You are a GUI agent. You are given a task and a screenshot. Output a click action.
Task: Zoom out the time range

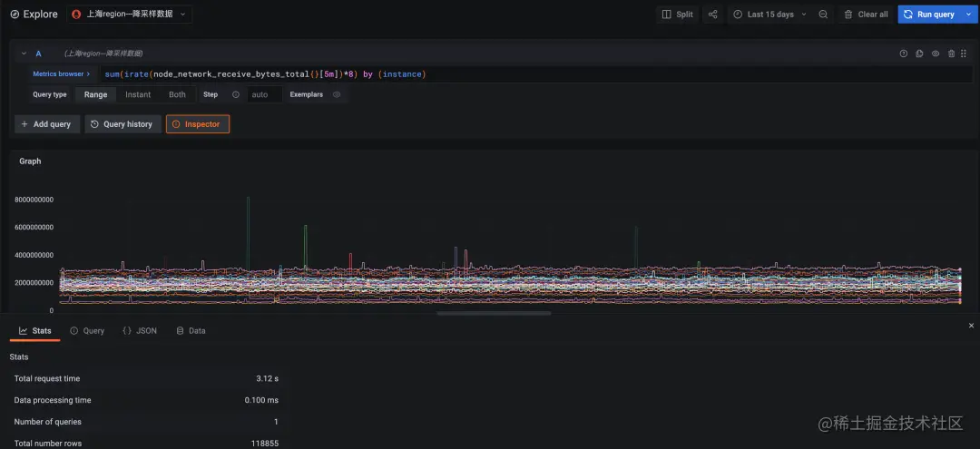[x=823, y=15]
